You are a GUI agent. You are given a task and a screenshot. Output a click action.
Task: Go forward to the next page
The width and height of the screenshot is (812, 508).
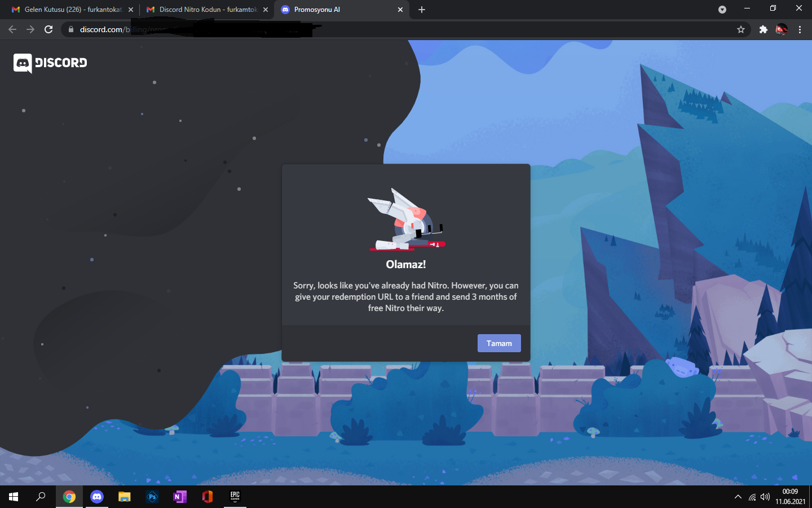[x=30, y=29]
